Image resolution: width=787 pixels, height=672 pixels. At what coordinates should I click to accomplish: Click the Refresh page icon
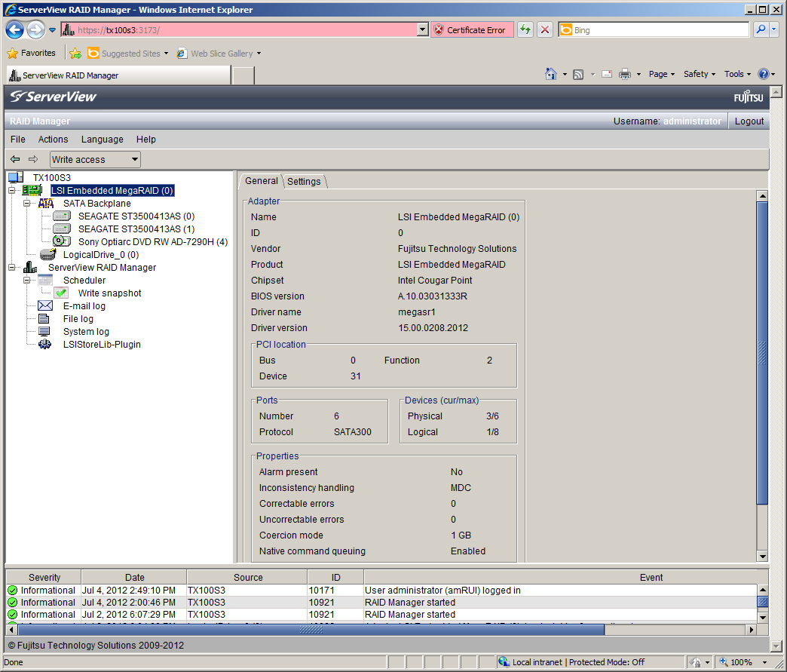525,30
